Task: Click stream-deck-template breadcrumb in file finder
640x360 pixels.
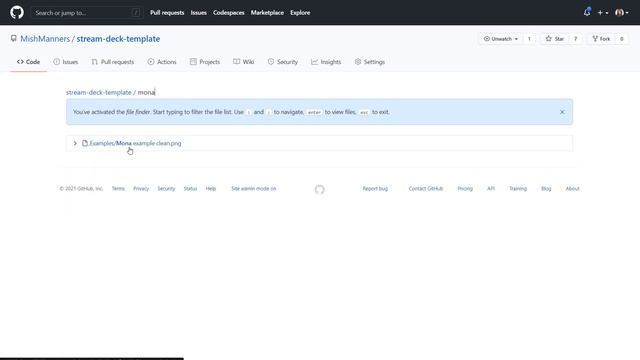Action: 99,92
